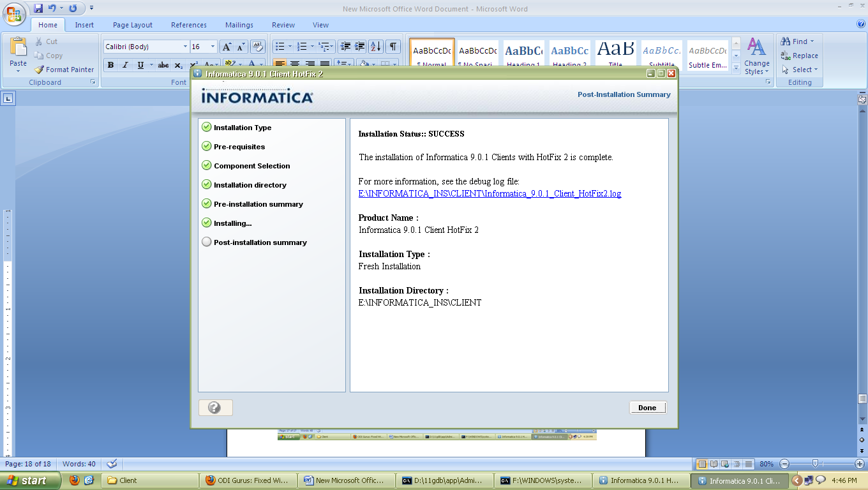
Task: Toggle italic formatting
Action: 125,65
